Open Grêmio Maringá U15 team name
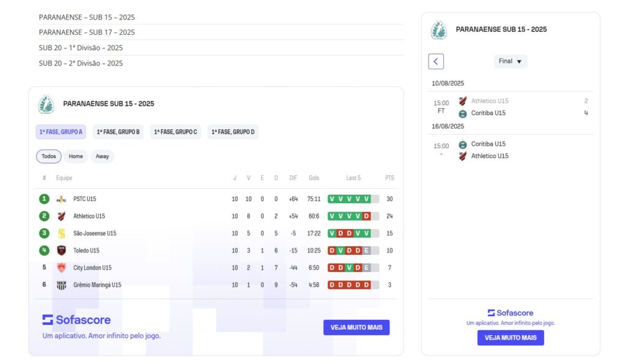This screenshot has width=628, height=364. tap(97, 285)
